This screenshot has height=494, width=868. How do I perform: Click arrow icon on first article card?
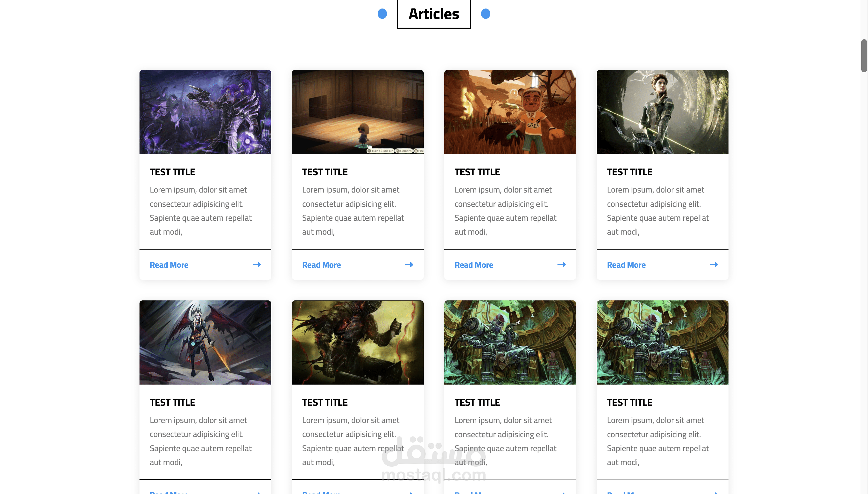(x=257, y=265)
